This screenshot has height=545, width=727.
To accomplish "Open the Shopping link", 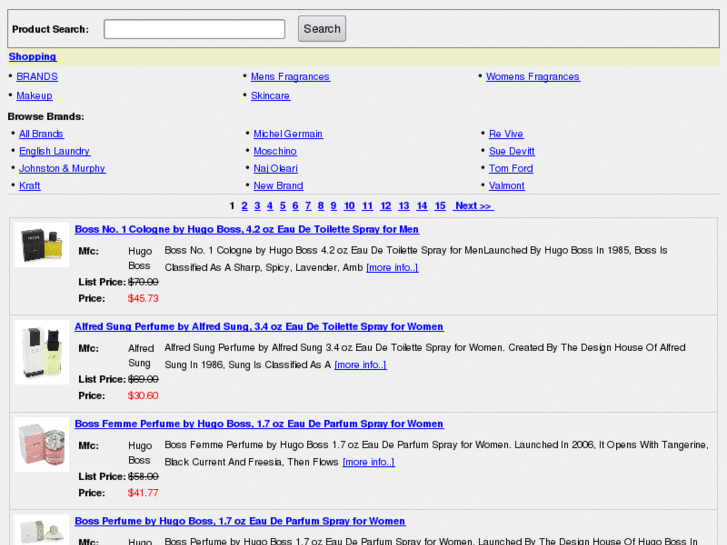I will (32, 57).
